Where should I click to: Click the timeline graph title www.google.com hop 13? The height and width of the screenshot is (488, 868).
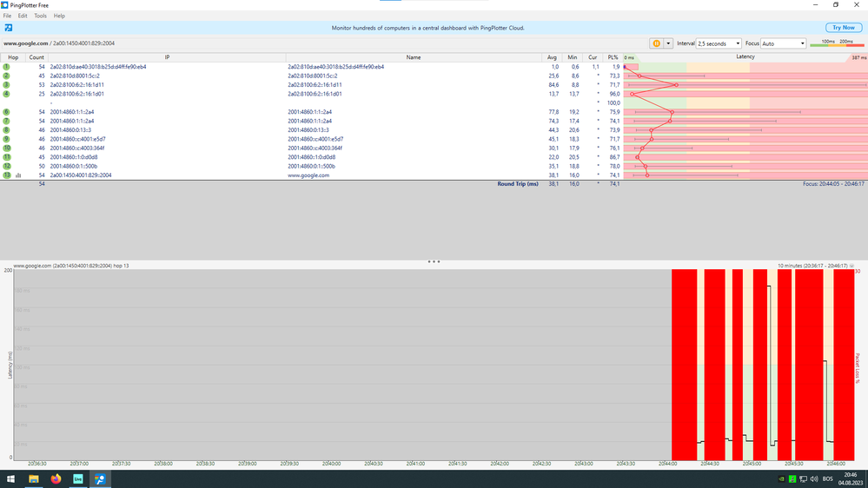pos(71,266)
